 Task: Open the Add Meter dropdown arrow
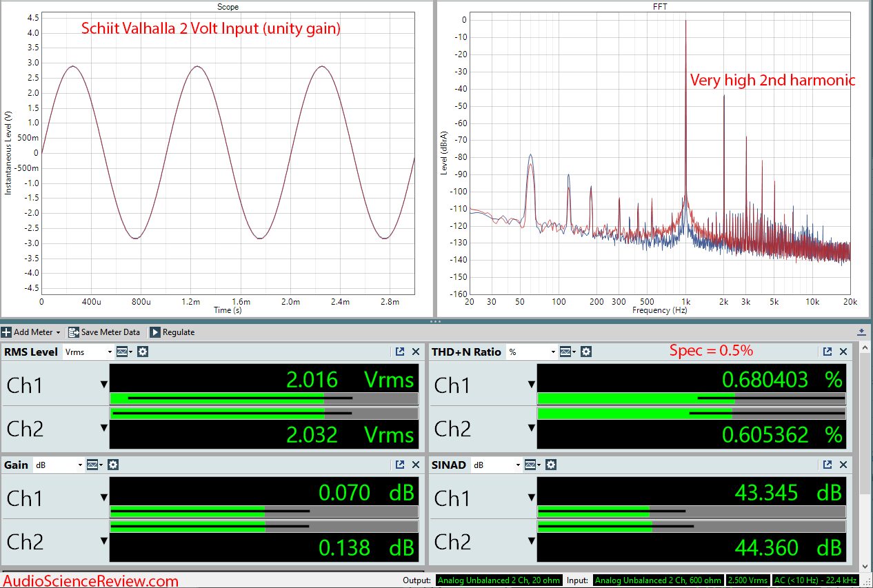point(59,333)
